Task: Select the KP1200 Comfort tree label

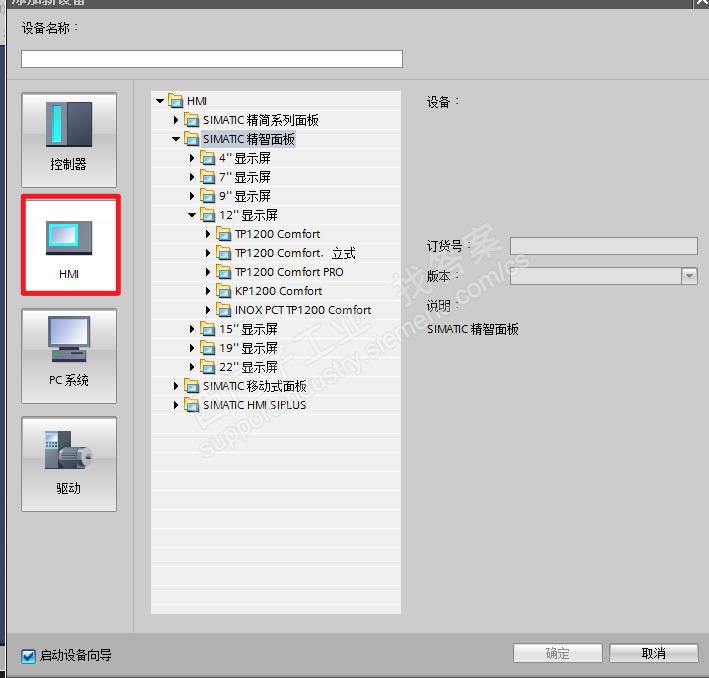Action: [278, 291]
